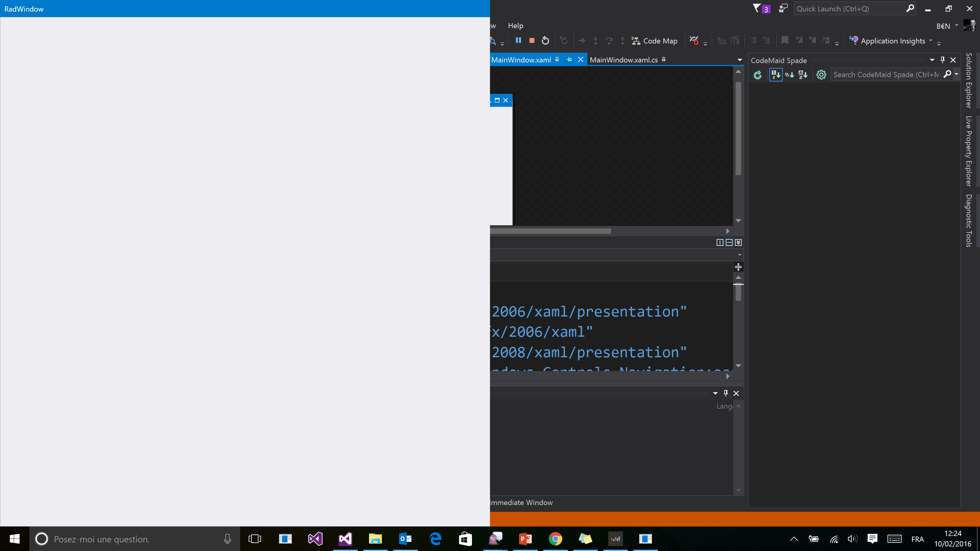Stop debugging with the red square
Screen dimensions: 980x551
coord(532,40)
